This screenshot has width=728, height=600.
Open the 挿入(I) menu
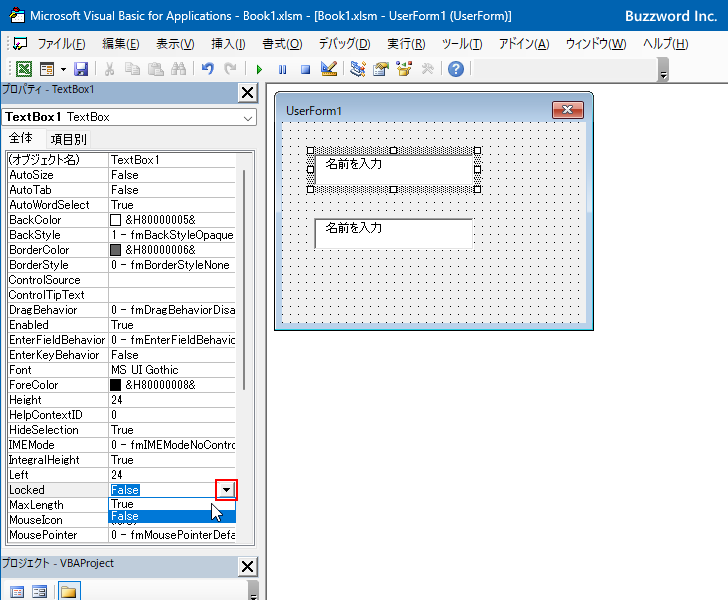(228, 44)
